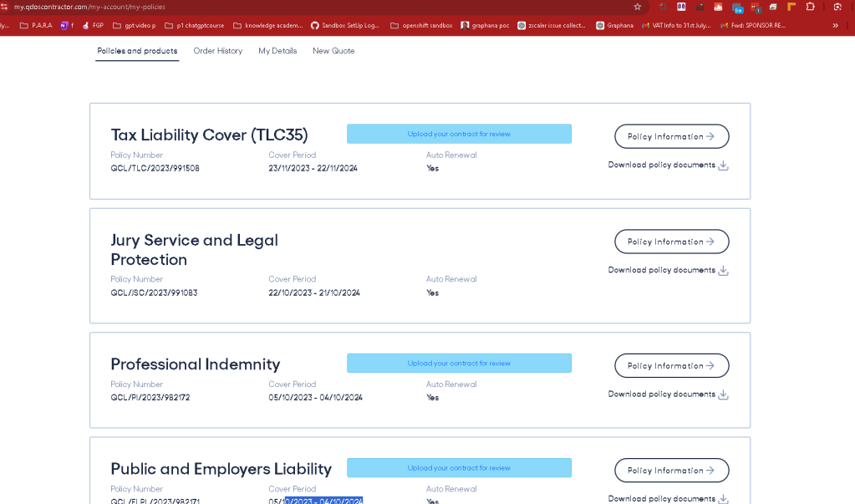
Task: Open the 'gpt video p' bookmark folder
Action: 134,26
